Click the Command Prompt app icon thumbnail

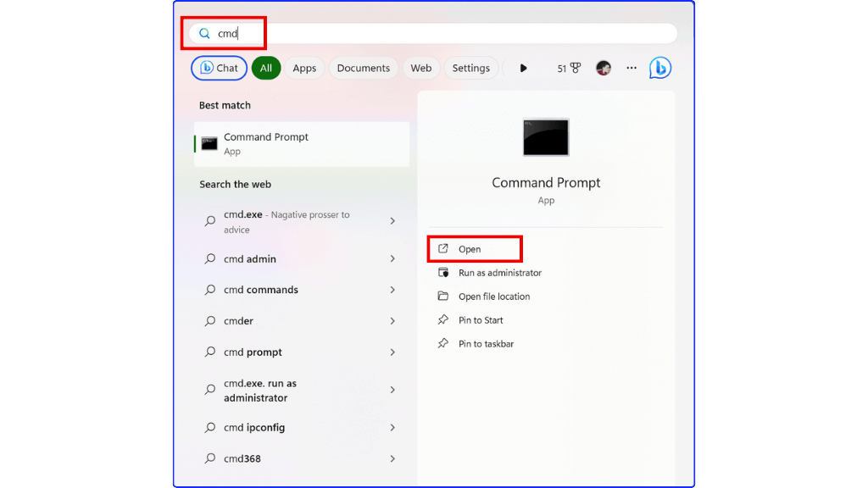click(x=545, y=136)
